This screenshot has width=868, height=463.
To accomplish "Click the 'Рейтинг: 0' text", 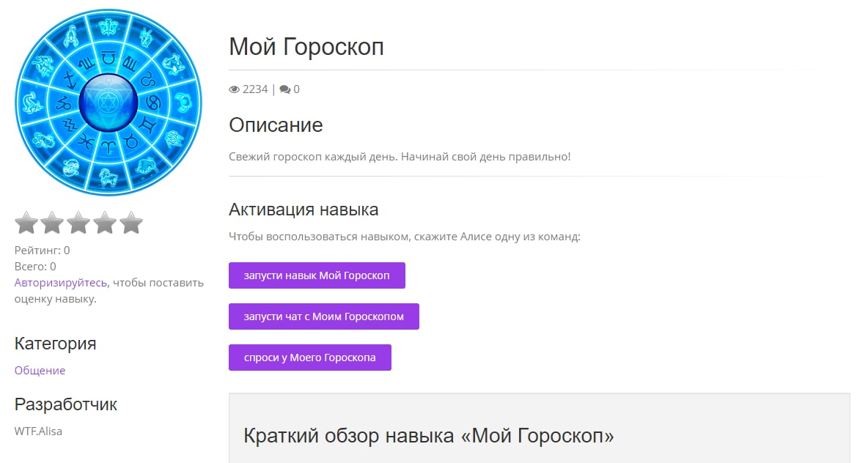I will pyautogui.click(x=42, y=251).
